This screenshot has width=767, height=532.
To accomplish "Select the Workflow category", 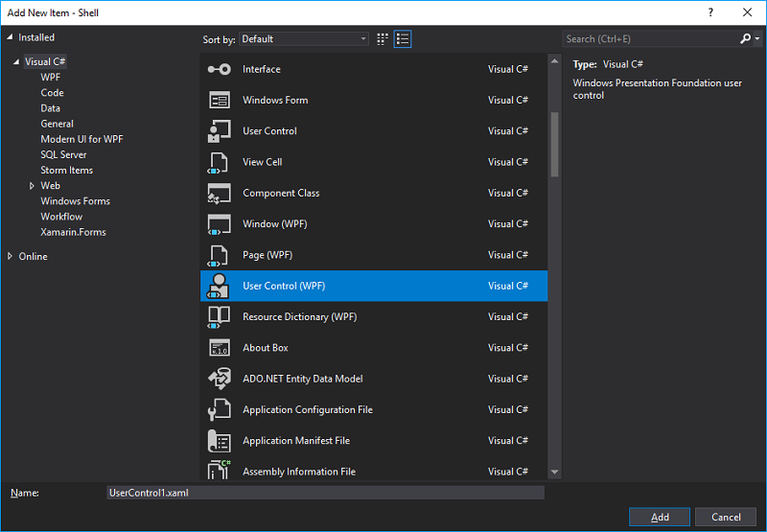I will (61, 217).
